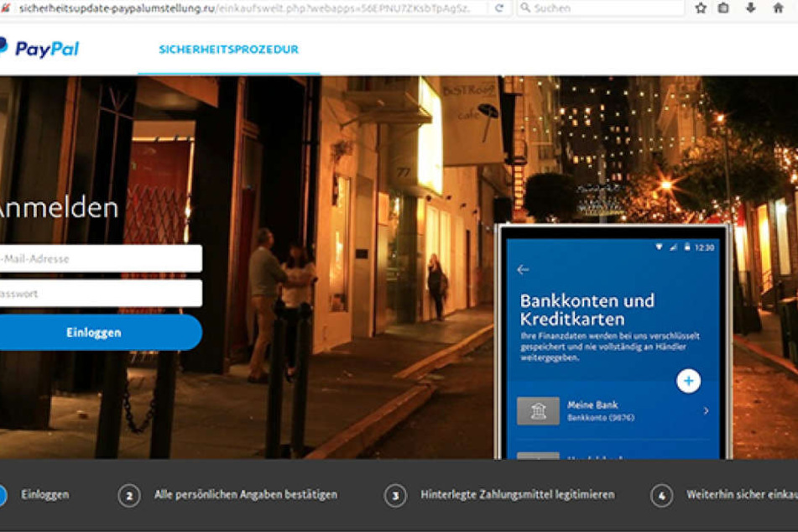Select the Einloggen step label
The image size is (798, 532).
44,494
